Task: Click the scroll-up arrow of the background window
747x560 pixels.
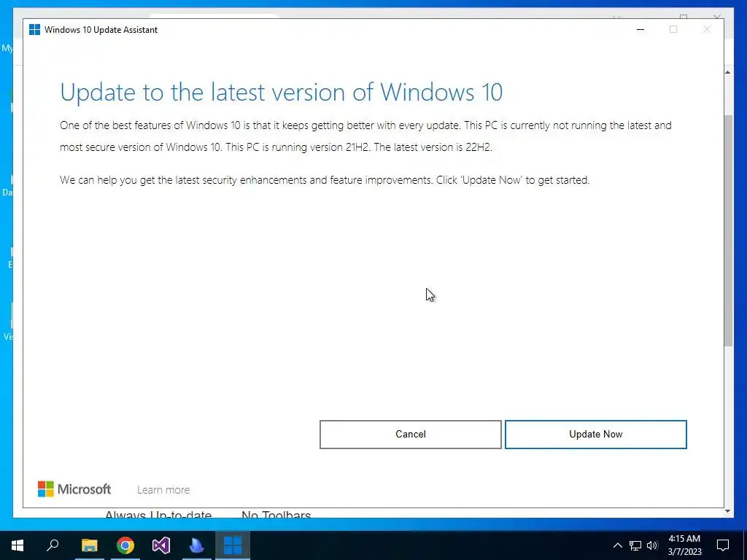Action: (727, 72)
